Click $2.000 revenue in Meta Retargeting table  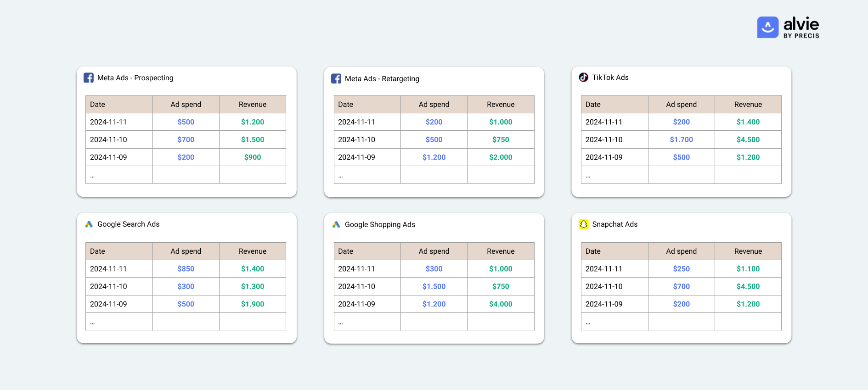pos(501,157)
